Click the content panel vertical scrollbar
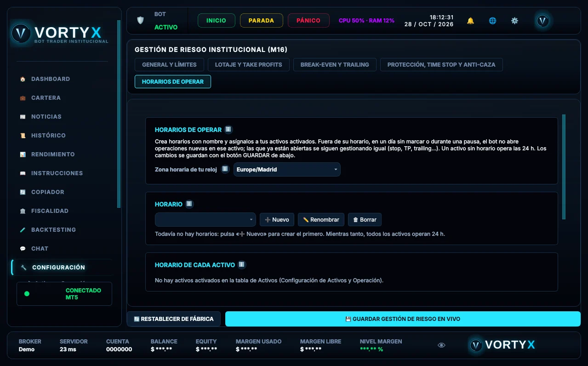Viewport: 588px width, 366px height. [564, 167]
